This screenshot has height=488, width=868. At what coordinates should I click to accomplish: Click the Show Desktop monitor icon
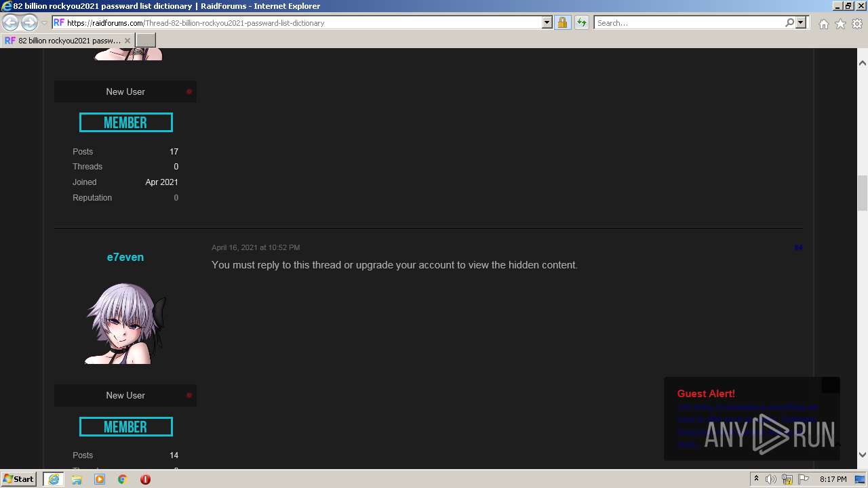point(860,479)
